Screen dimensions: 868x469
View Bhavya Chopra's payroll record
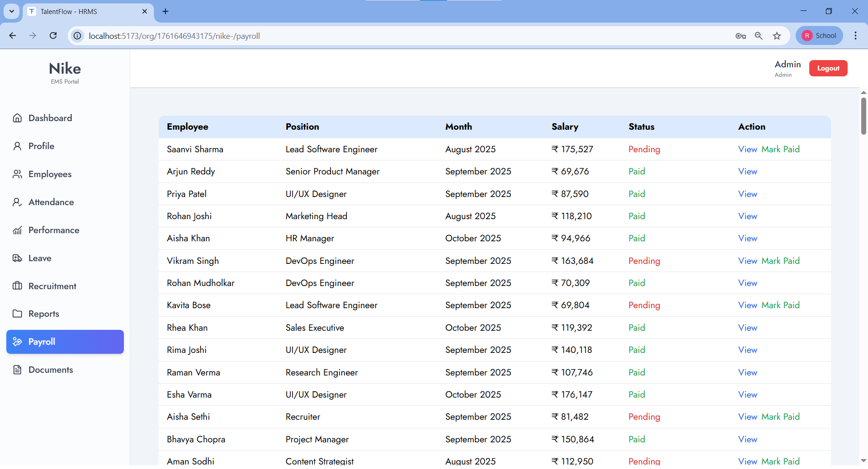[x=748, y=439]
